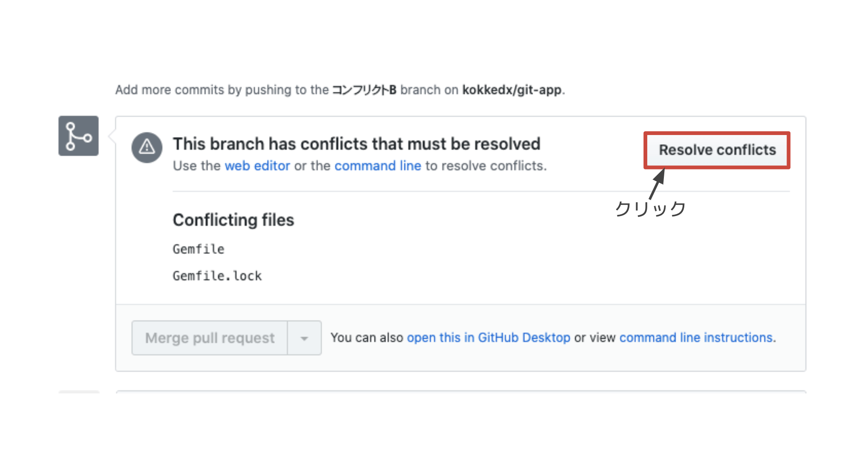Select the Gemfile.lock conflicting file entry
This screenshot has width=868, height=452.
[217, 276]
